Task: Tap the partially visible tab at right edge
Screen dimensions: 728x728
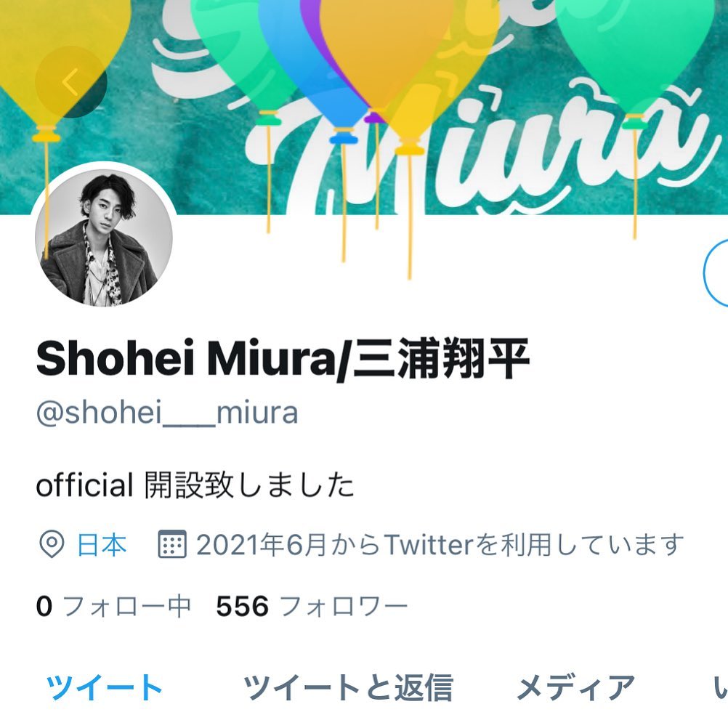Action: (x=721, y=687)
